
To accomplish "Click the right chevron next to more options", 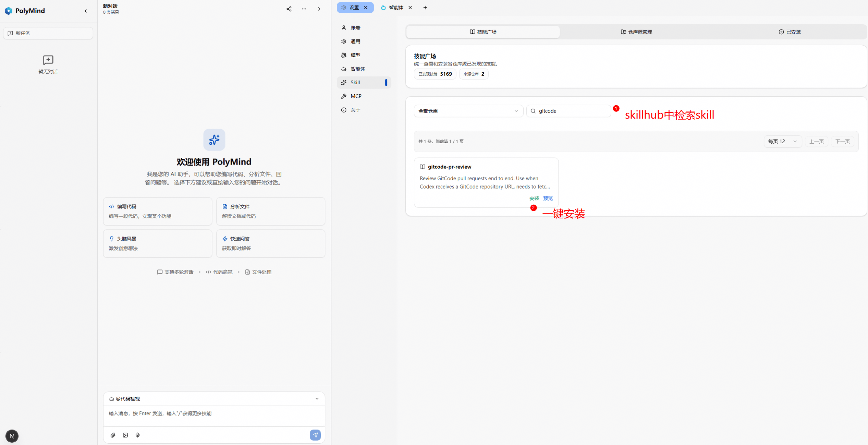I will (319, 9).
